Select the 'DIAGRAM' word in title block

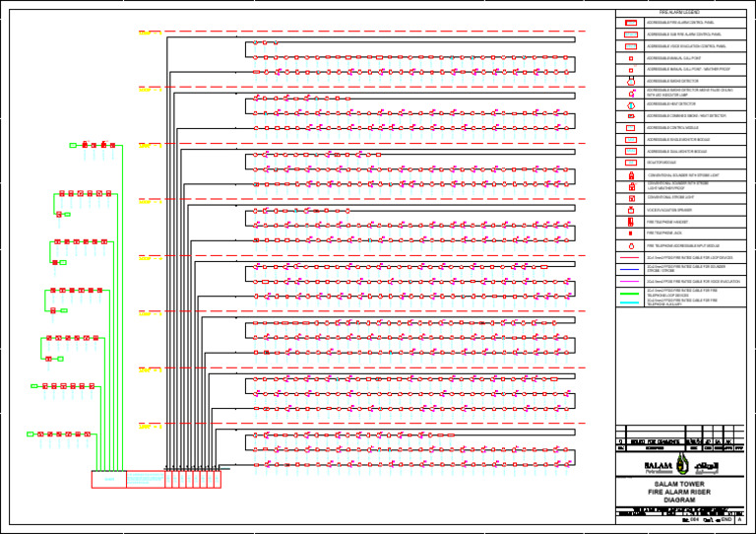[x=679, y=501]
